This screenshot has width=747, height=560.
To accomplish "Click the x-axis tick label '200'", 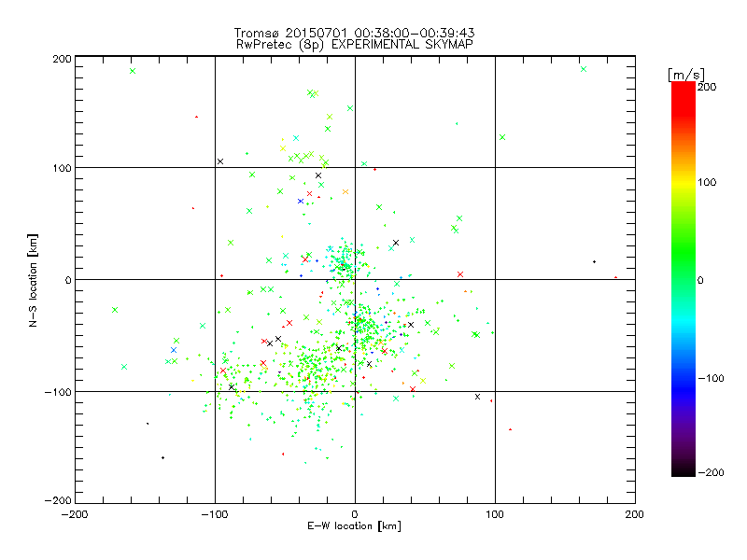I will pos(635,515).
